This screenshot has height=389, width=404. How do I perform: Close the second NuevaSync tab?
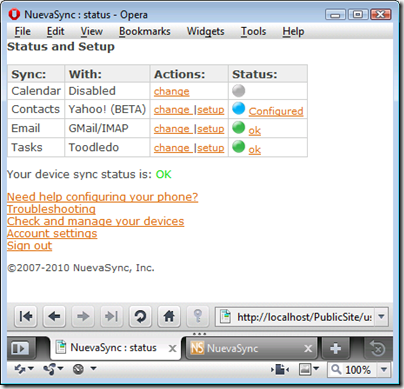pos(308,349)
